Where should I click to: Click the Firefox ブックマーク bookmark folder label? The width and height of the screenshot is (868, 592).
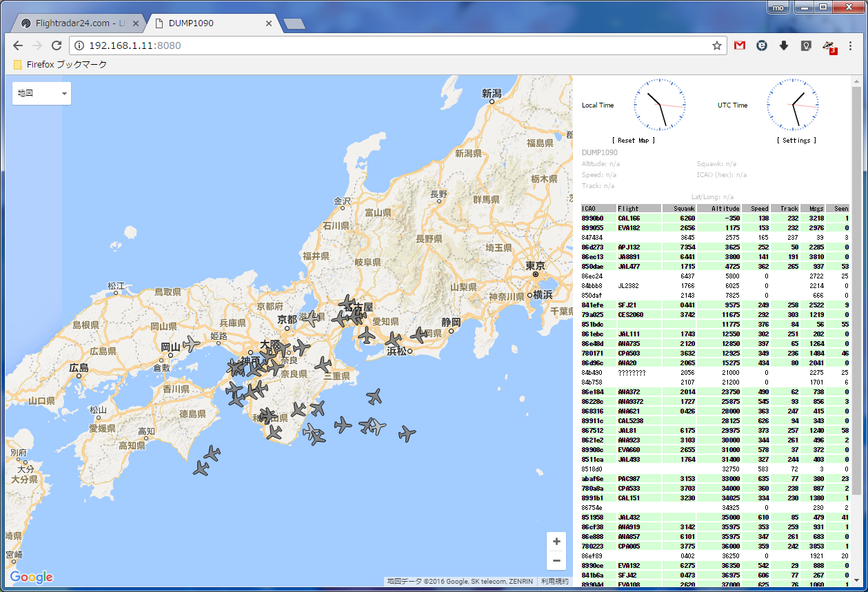click(x=67, y=65)
